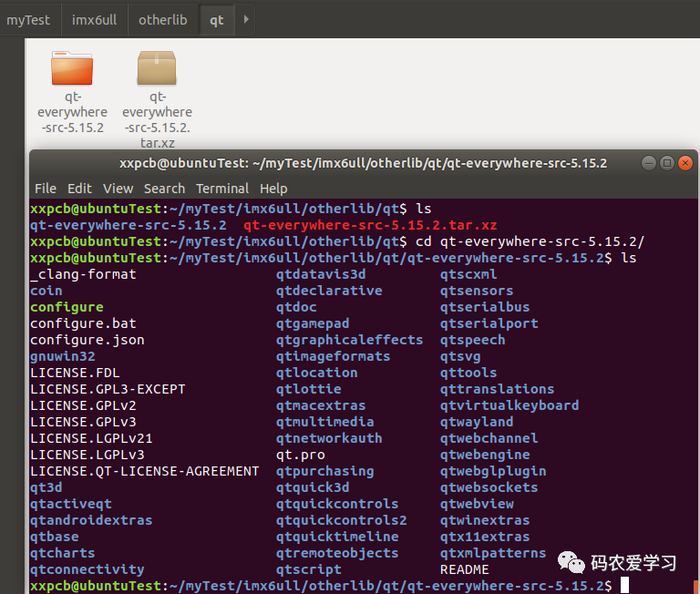The height and width of the screenshot is (594, 700).
Task: Click the qtandroidextras directory entry
Action: click(91, 520)
